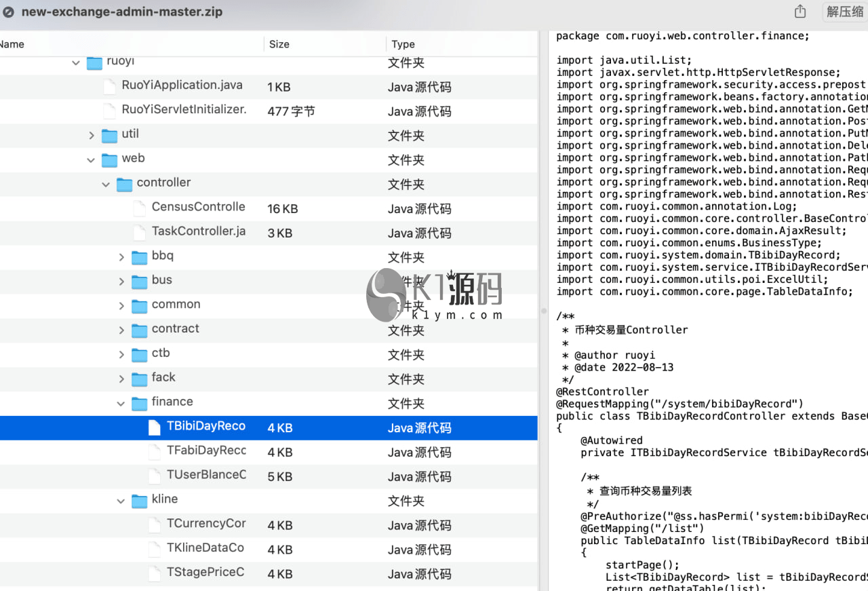
Task: Sort by the Type column header
Action: (403, 44)
